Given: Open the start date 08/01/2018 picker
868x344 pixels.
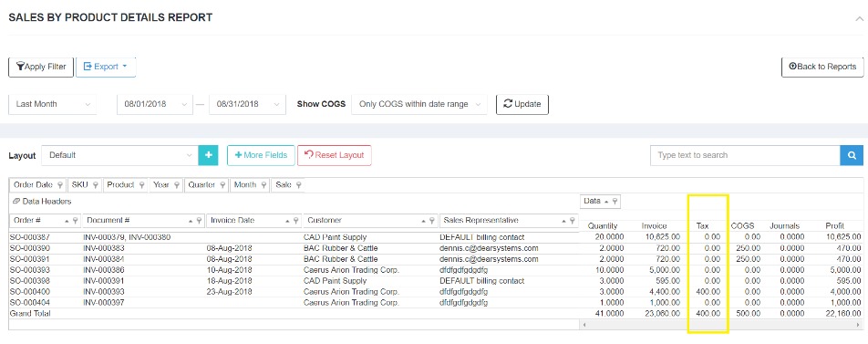Looking at the screenshot, I should pyautogui.click(x=154, y=104).
